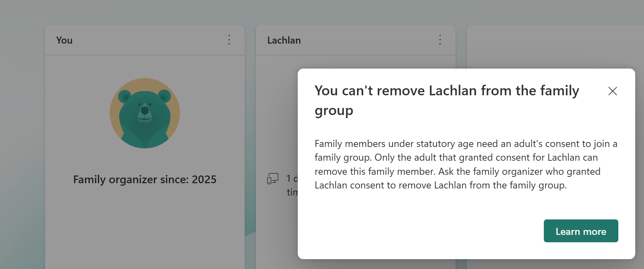Click the header bar of the third card
The image size is (644, 269).
tap(555, 40)
